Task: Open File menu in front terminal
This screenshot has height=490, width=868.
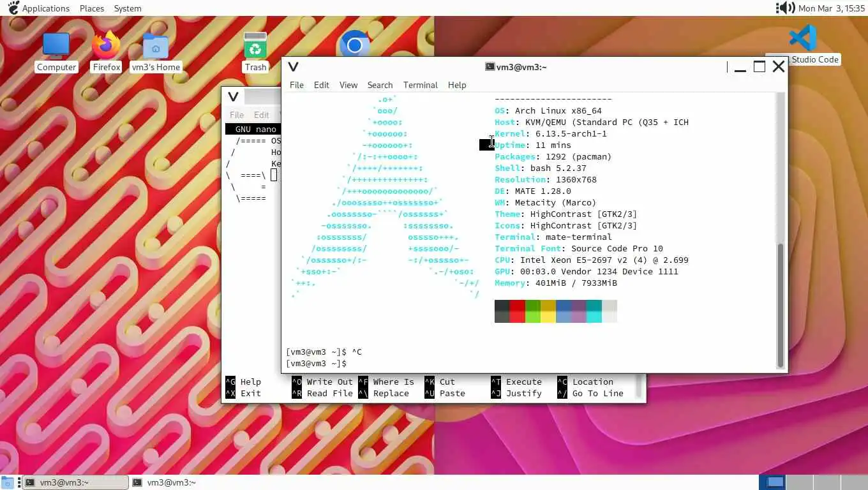Action: click(297, 85)
